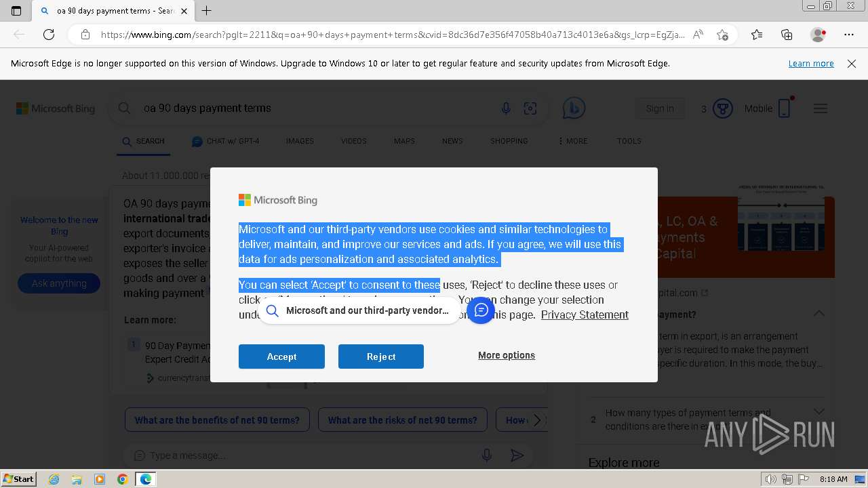Open Edge Settings and more menu
The image size is (868, 488).
(x=849, y=35)
